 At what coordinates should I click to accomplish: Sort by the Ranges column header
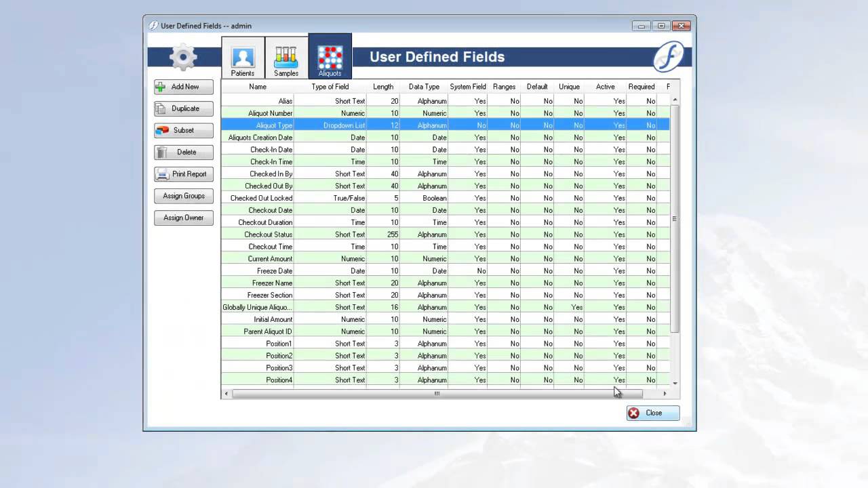[x=504, y=87]
